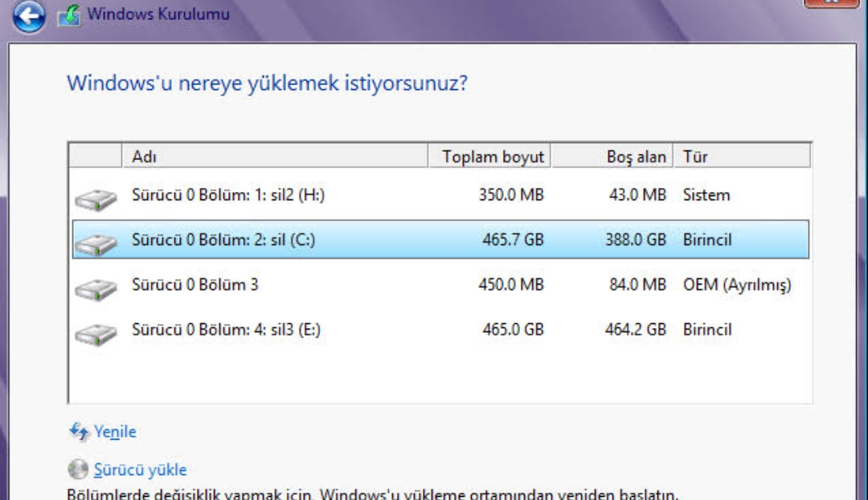
Task: Sort by the Adı column header
Action: coord(275,156)
